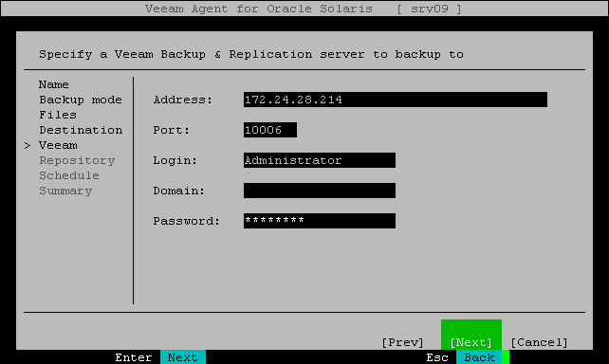
Task: Click the Domain: label
Action: point(178,191)
